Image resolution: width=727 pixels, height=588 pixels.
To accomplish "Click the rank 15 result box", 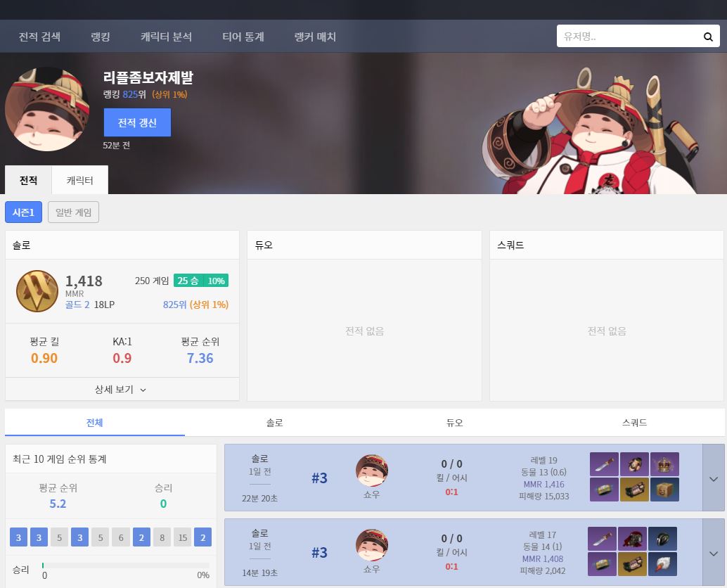I will (183, 537).
